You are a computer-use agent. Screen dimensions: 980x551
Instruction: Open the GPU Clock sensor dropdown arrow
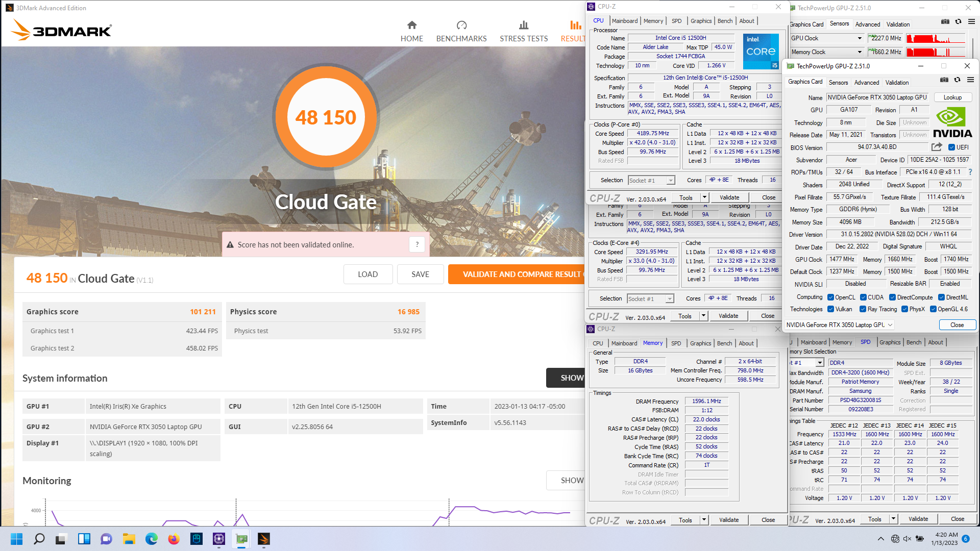[x=860, y=38]
